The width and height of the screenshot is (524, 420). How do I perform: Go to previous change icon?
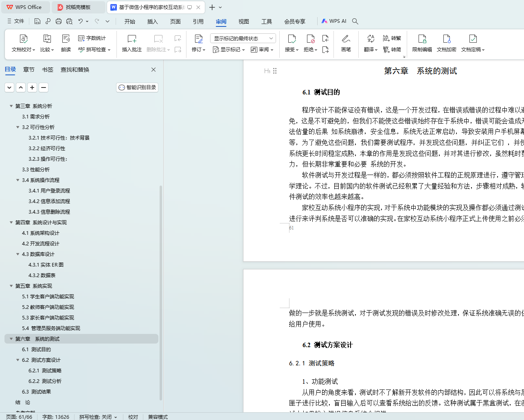(325, 38)
